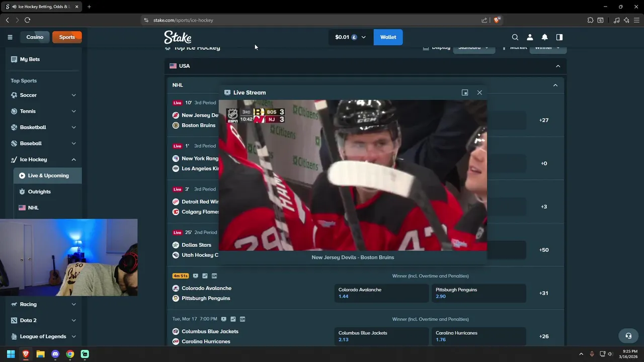Image resolution: width=644 pixels, height=362 pixels.
Task: Open the Calgary Flames match
Action: tap(201, 212)
